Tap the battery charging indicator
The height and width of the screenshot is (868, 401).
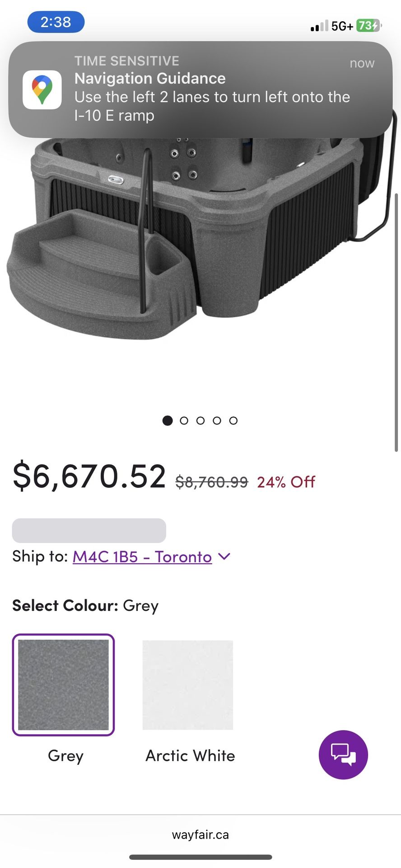tap(368, 26)
